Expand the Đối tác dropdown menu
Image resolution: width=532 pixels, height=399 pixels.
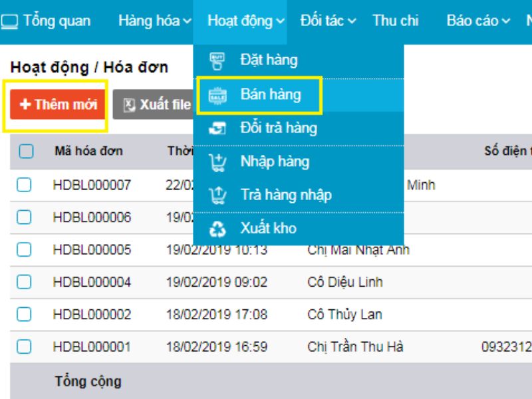pyautogui.click(x=326, y=20)
